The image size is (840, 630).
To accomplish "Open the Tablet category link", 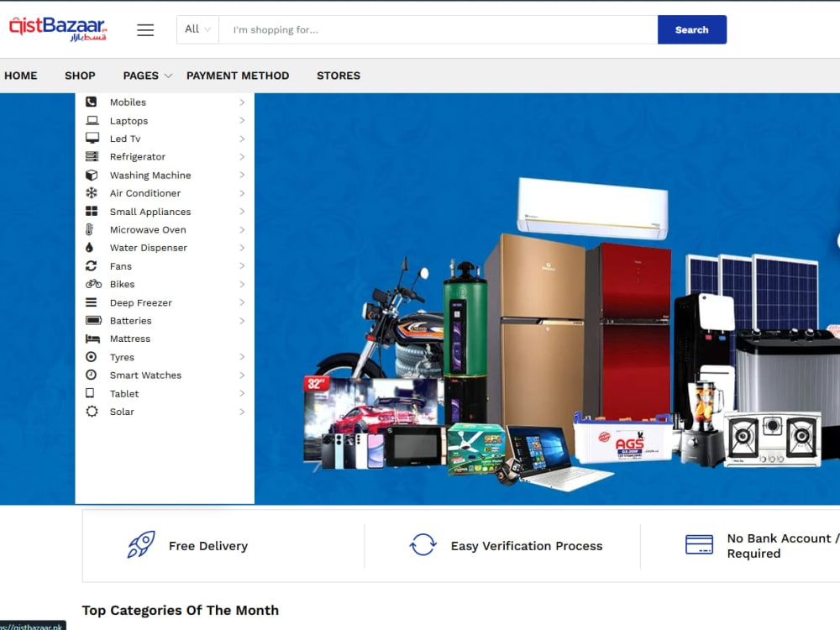I will point(124,394).
